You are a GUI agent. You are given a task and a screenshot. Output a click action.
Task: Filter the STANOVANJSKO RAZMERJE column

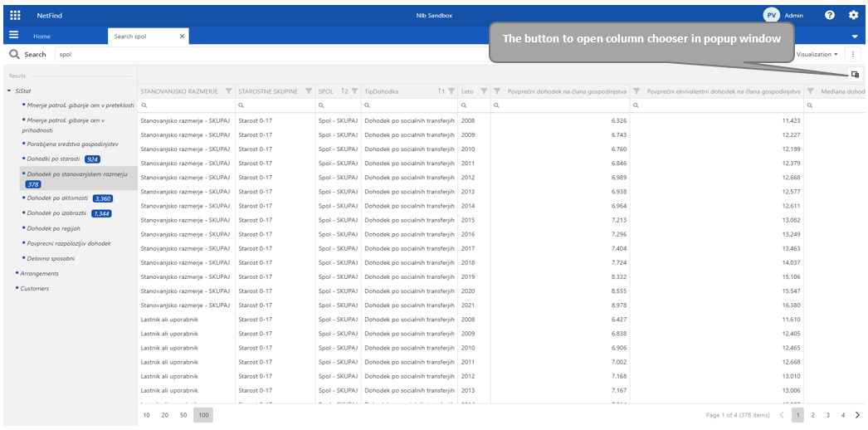228,91
